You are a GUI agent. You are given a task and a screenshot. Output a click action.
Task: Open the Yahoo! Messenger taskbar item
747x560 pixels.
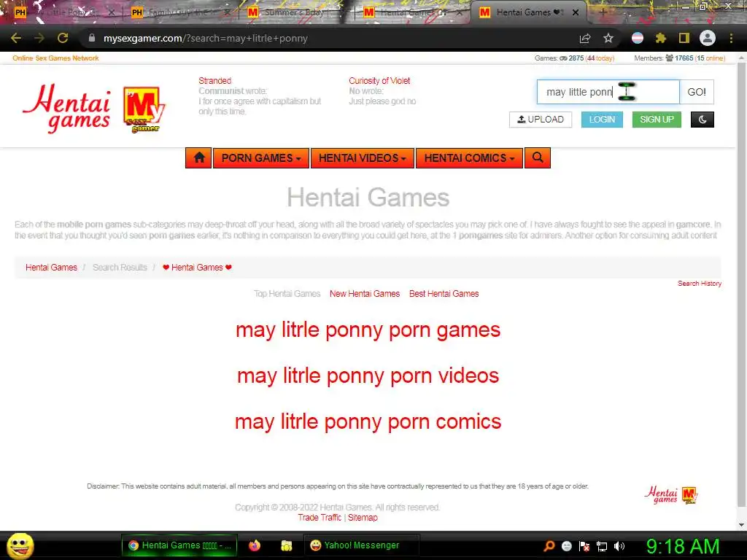coord(362,545)
